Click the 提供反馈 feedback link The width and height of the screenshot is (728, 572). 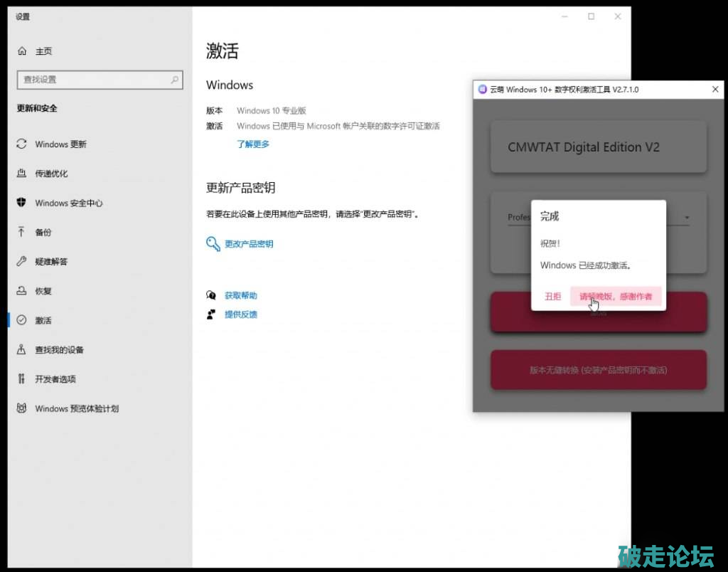pos(240,314)
